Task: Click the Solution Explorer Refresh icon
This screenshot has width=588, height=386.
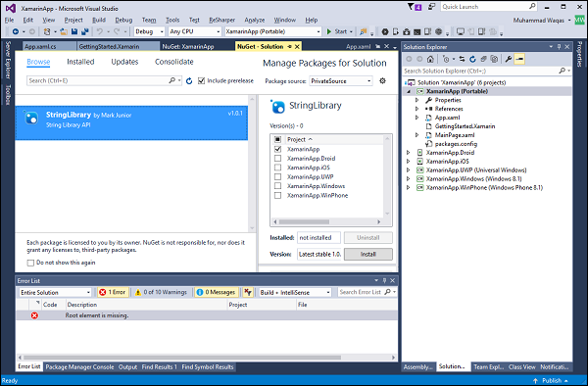Action: tap(472, 59)
